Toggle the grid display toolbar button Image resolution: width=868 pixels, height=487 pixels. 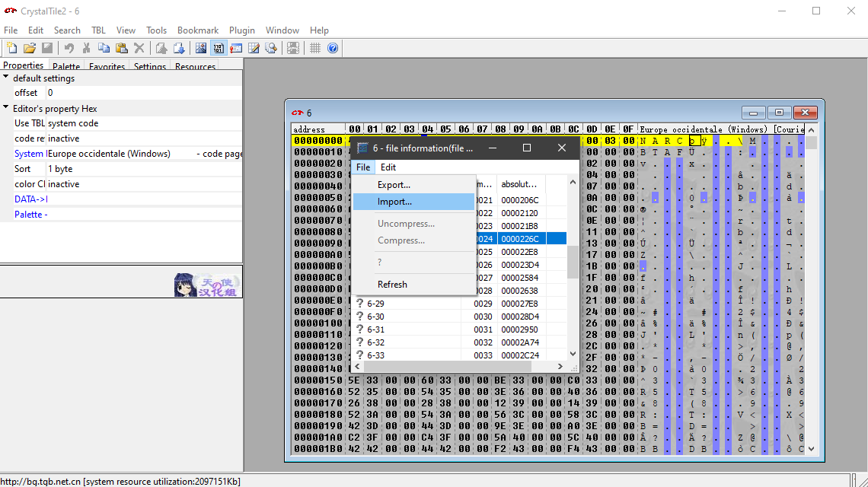pos(314,48)
